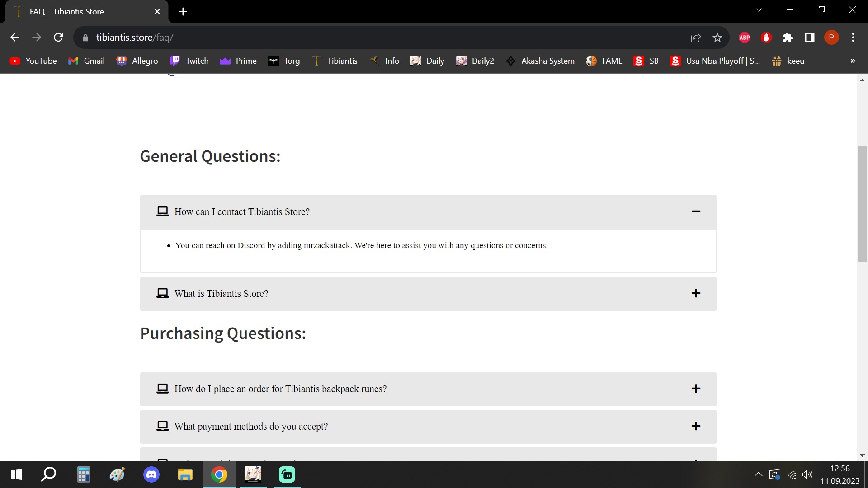This screenshot has height=488, width=868.
Task: Open the Tibiantis bookmark
Action: click(335, 61)
